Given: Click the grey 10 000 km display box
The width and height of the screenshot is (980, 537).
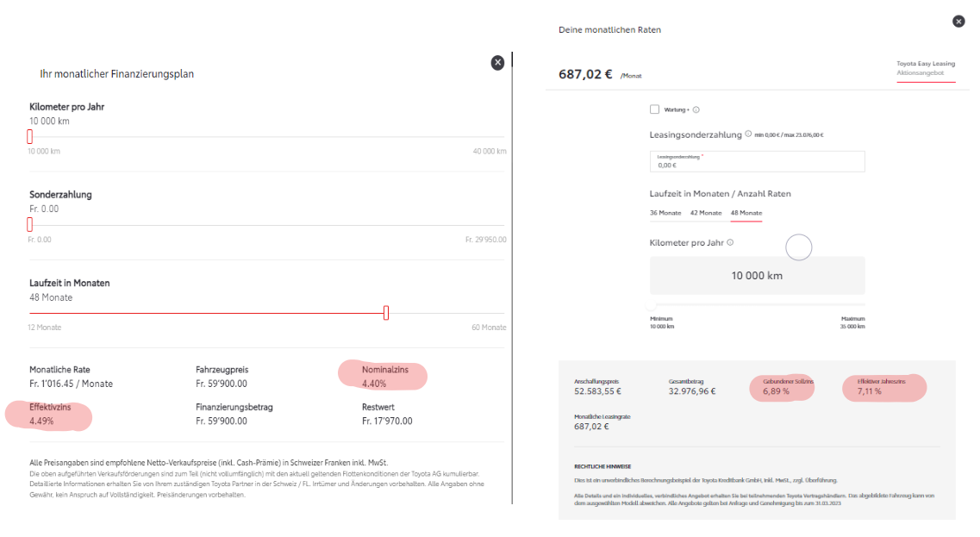Looking at the screenshot, I should point(757,276).
